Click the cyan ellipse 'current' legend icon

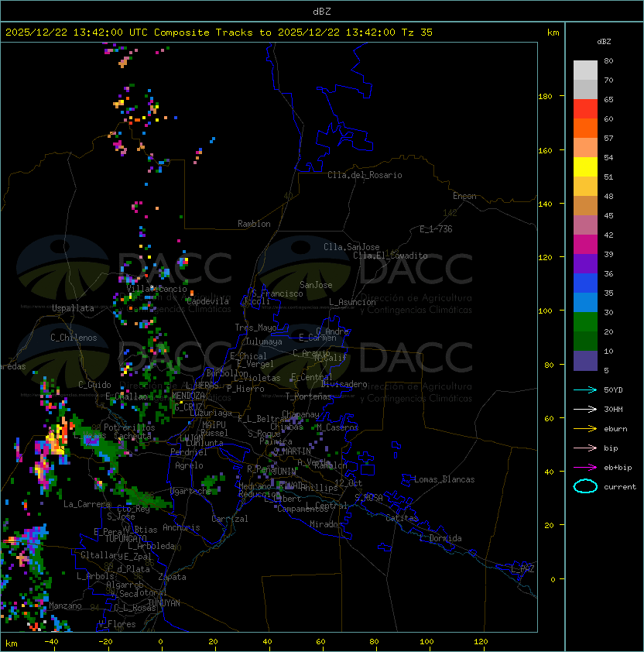[585, 486]
